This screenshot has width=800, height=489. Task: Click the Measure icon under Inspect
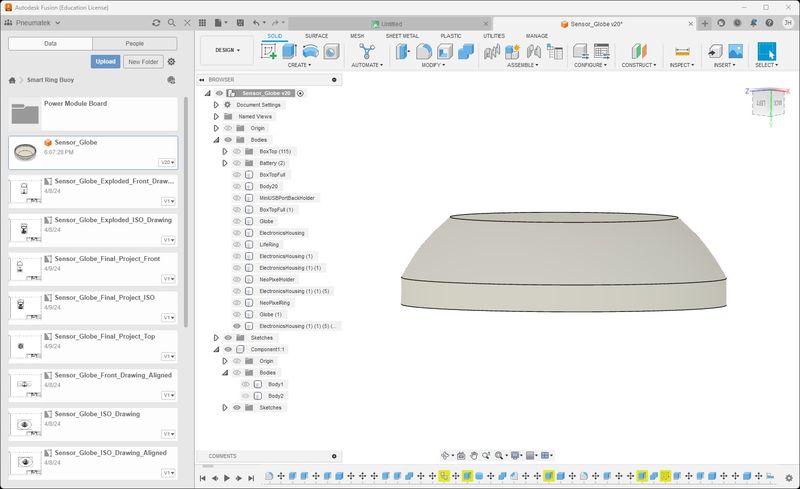[683, 51]
